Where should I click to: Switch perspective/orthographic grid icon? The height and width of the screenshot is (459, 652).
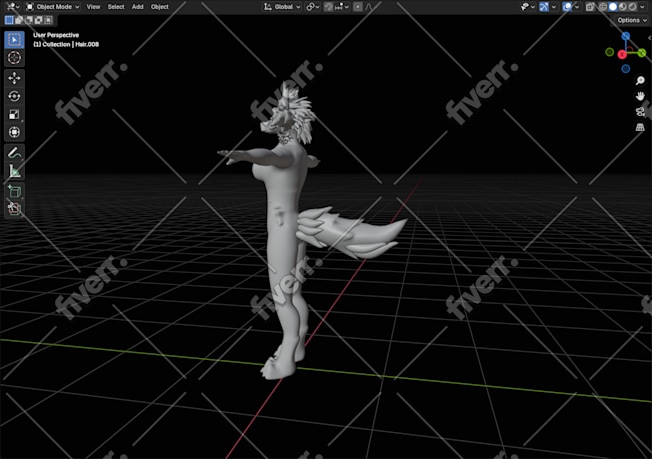pyautogui.click(x=640, y=127)
